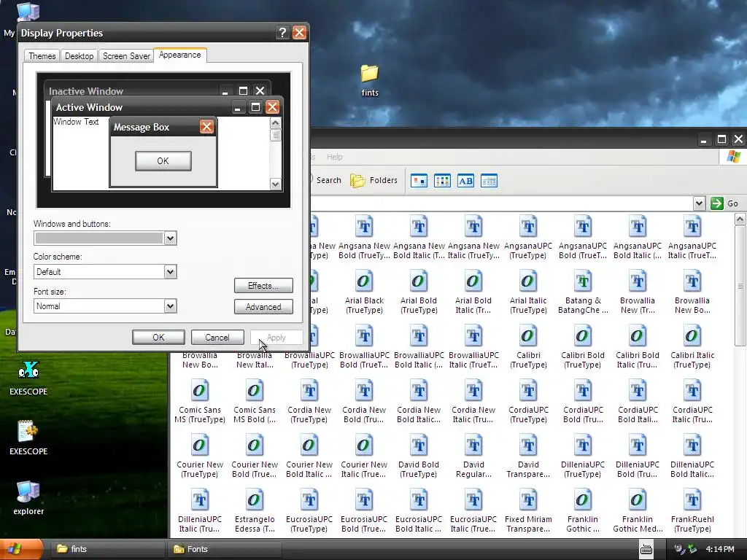
Task: Click the Fonts window scroll up arrow
Action: tap(740, 219)
